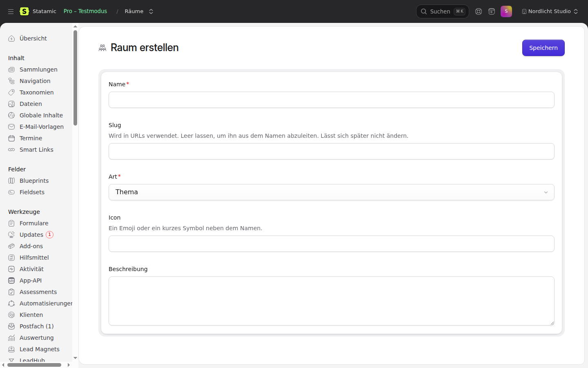
Task: Click the Aktivität pulse icon
Action: [11, 269]
